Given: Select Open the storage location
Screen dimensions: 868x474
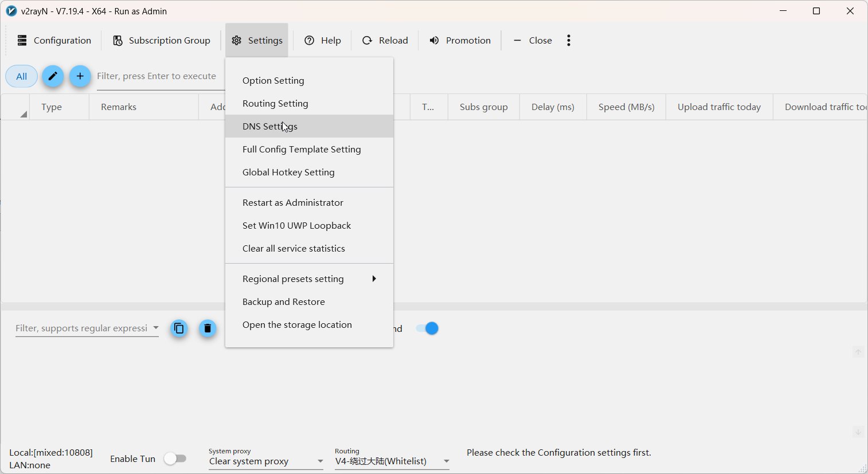Looking at the screenshot, I should click(x=309, y=324).
